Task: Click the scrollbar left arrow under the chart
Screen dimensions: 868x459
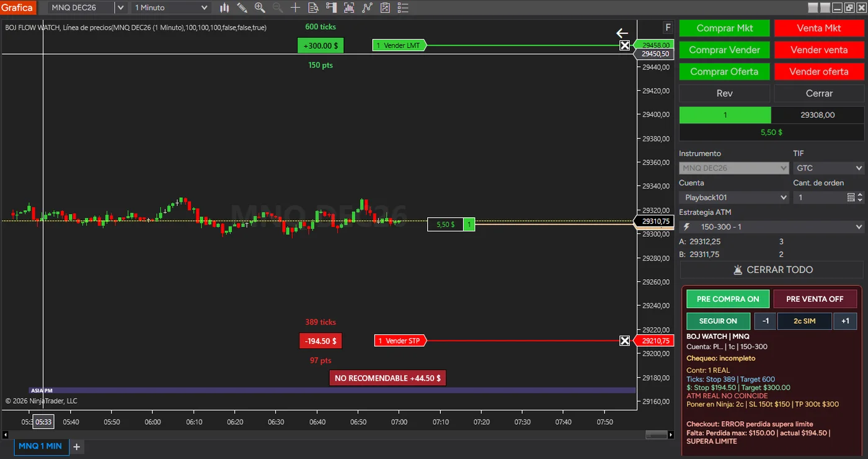Action: pos(6,434)
